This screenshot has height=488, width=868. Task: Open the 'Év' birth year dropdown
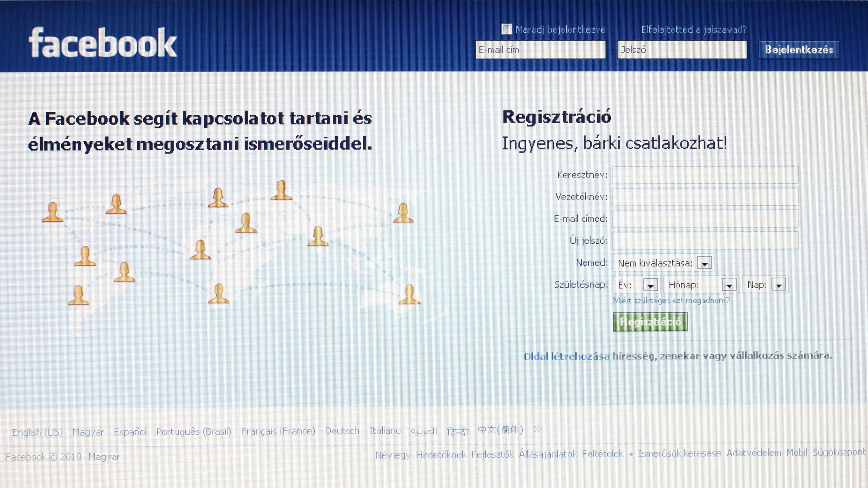pos(636,285)
